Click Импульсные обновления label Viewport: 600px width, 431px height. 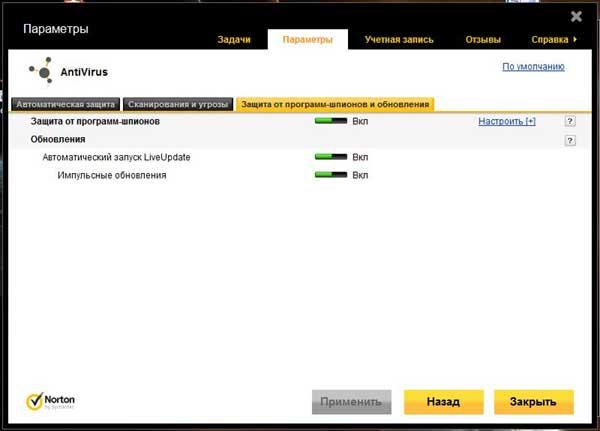coord(112,175)
